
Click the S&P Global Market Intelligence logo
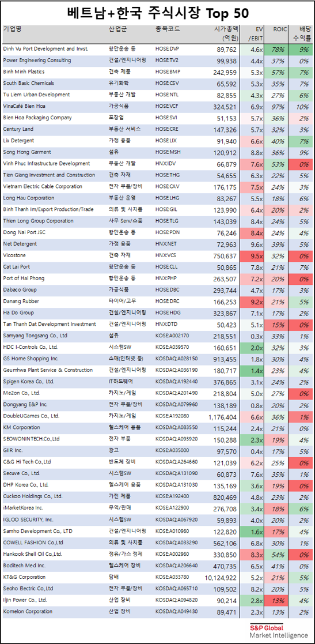(x=279, y=630)
